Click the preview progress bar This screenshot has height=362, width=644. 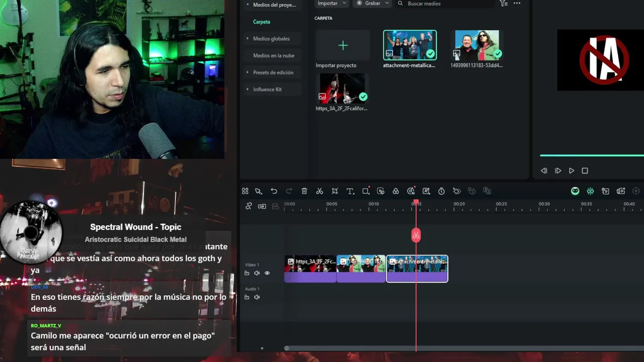click(592, 155)
